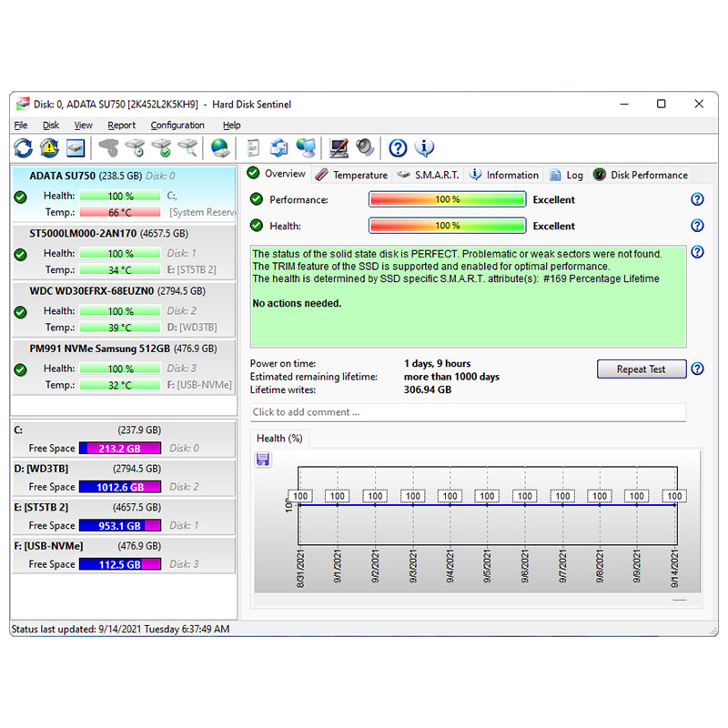728x728 pixels.
Task: Click the refresh with warning triangle icon
Action: (49, 148)
